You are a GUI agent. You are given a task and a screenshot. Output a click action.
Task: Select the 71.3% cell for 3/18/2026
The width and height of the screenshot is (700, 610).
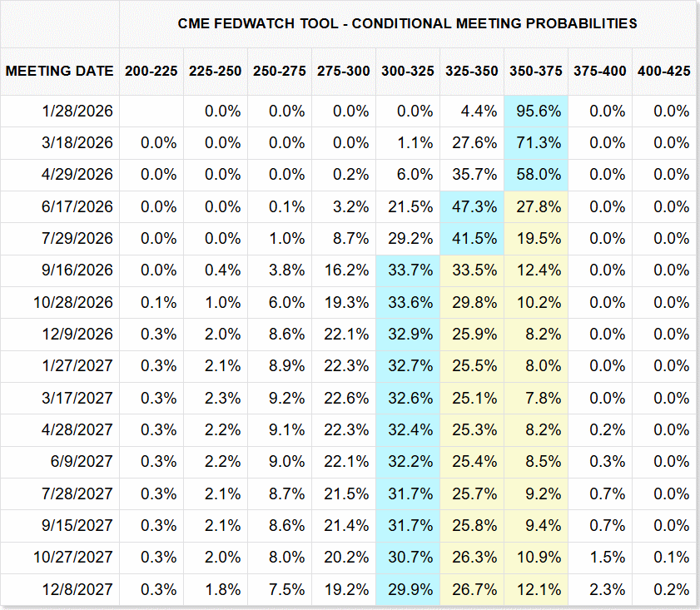click(x=536, y=142)
